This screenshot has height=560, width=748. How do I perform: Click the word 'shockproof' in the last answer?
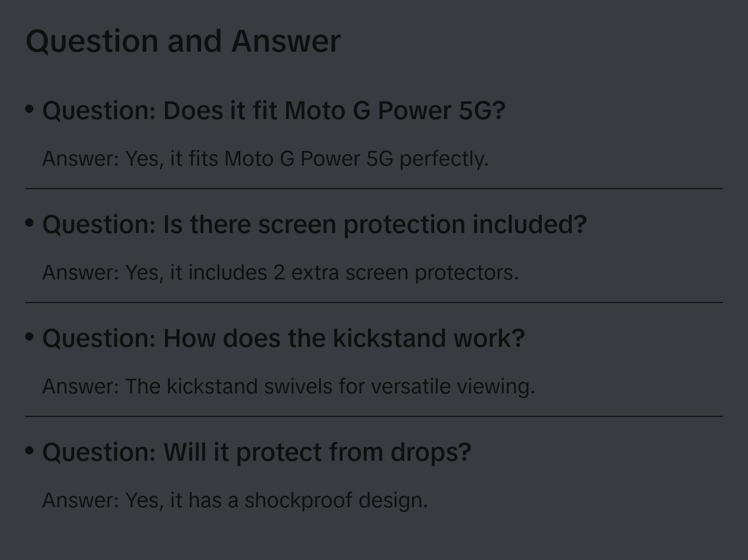tap(298, 500)
